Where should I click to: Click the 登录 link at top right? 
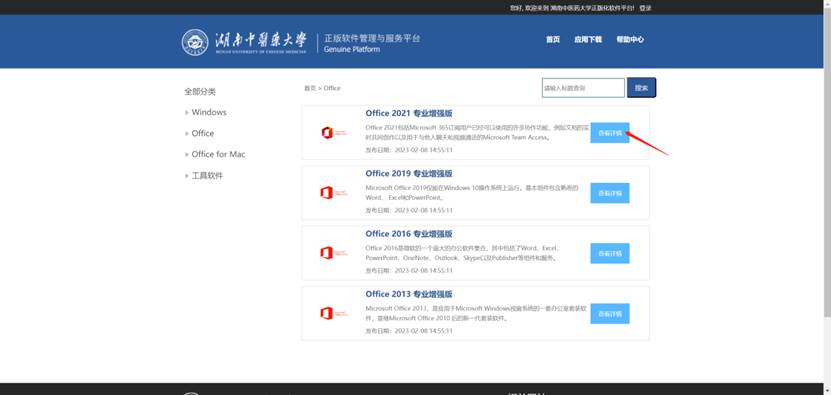pyautogui.click(x=645, y=8)
